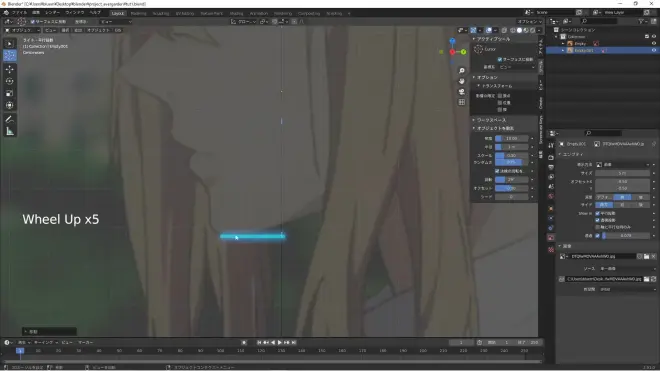Click the viewport View menu button
The height and width of the screenshot is (371, 660).
[50, 30]
